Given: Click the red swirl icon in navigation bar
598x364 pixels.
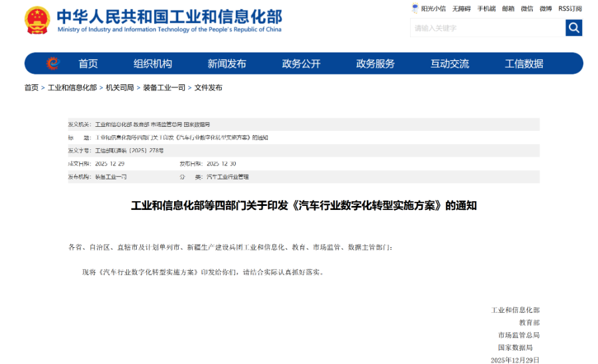Looking at the screenshot, I should (x=52, y=64).
